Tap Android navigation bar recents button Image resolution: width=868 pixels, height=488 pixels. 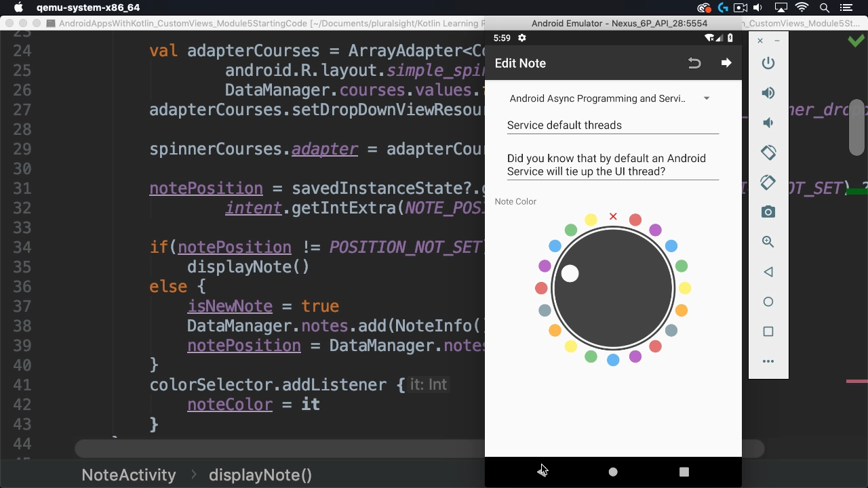(684, 472)
